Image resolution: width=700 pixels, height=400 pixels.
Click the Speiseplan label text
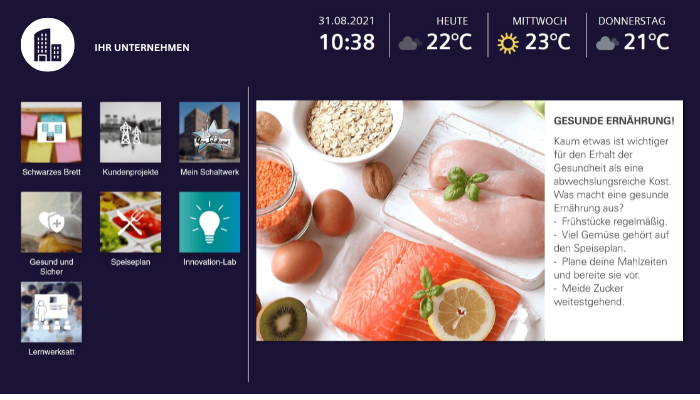(130, 262)
